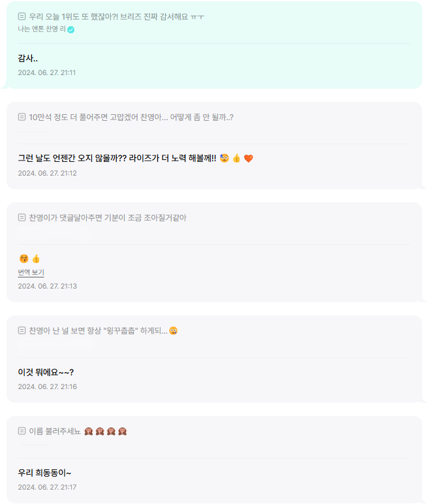
Task: Click the author name 나는 앤톤 찬영 리
Action: (x=42, y=29)
